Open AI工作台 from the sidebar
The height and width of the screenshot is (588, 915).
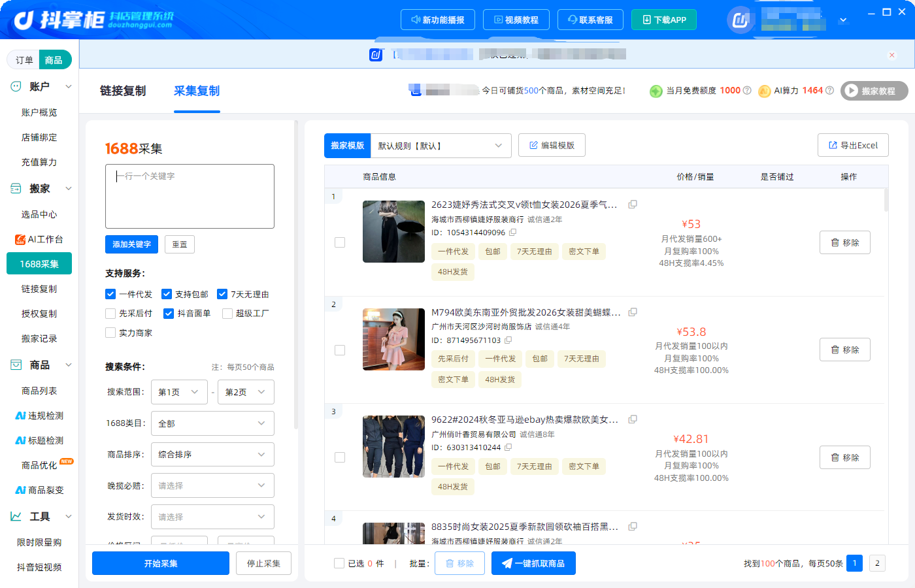pyautogui.click(x=39, y=239)
